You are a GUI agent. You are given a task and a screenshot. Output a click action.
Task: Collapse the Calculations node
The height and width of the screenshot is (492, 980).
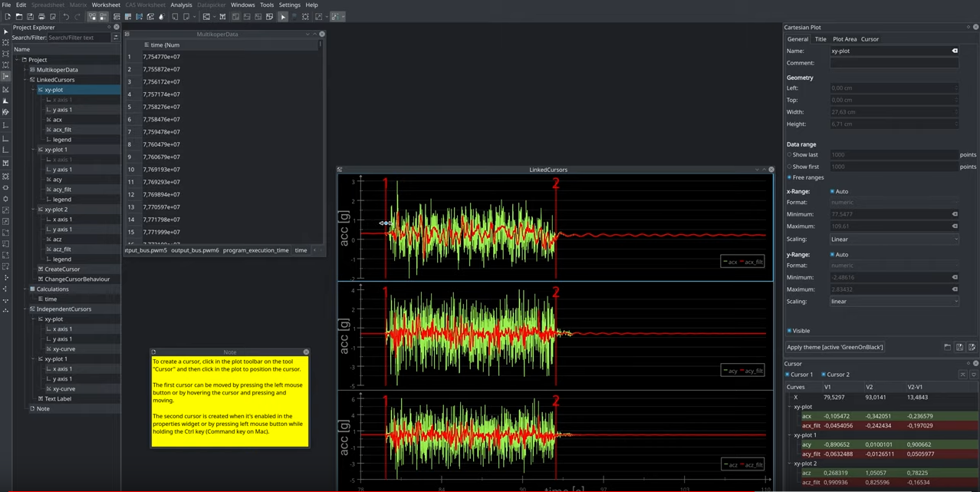25,289
